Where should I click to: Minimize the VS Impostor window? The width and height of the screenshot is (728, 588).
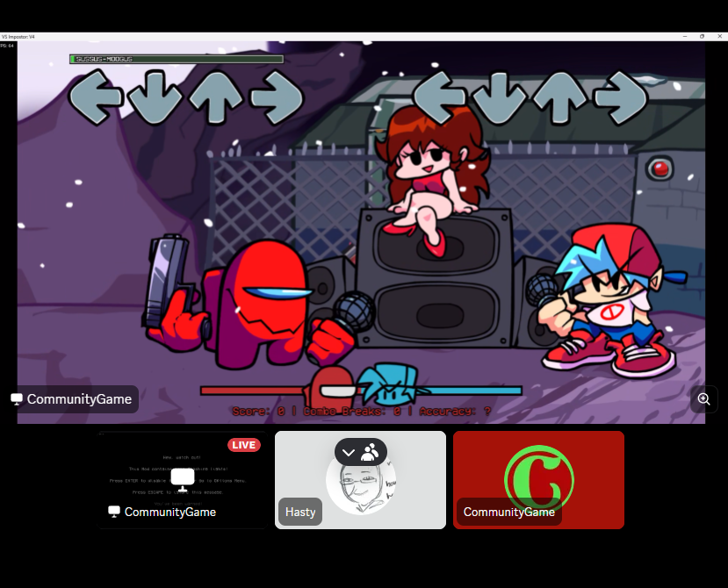(x=685, y=36)
